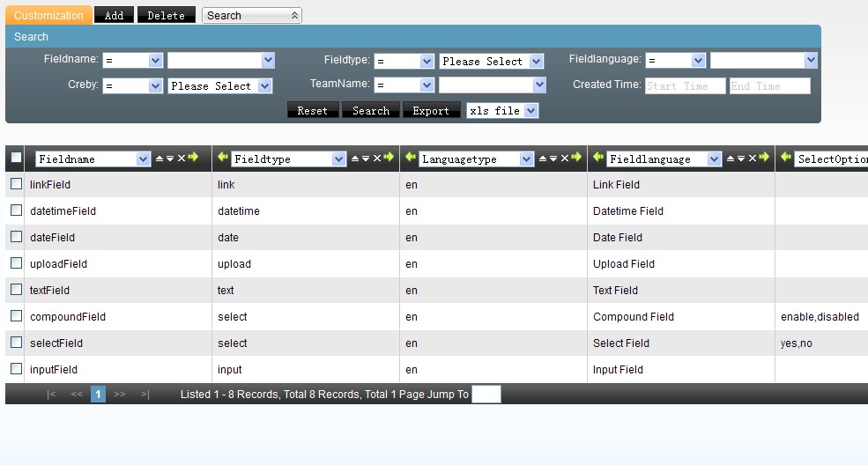The height and width of the screenshot is (465, 868).
Task: Switch to the Customization tab
Action: click(x=48, y=15)
